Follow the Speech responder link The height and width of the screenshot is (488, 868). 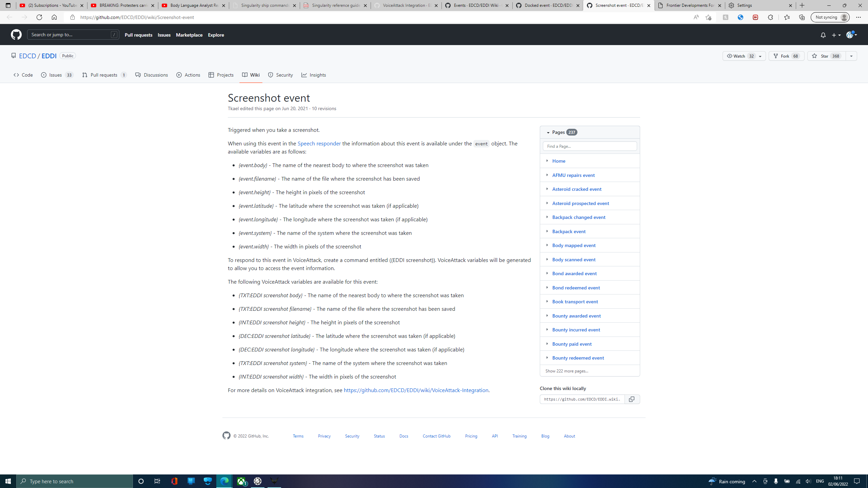(x=319, y=143)
